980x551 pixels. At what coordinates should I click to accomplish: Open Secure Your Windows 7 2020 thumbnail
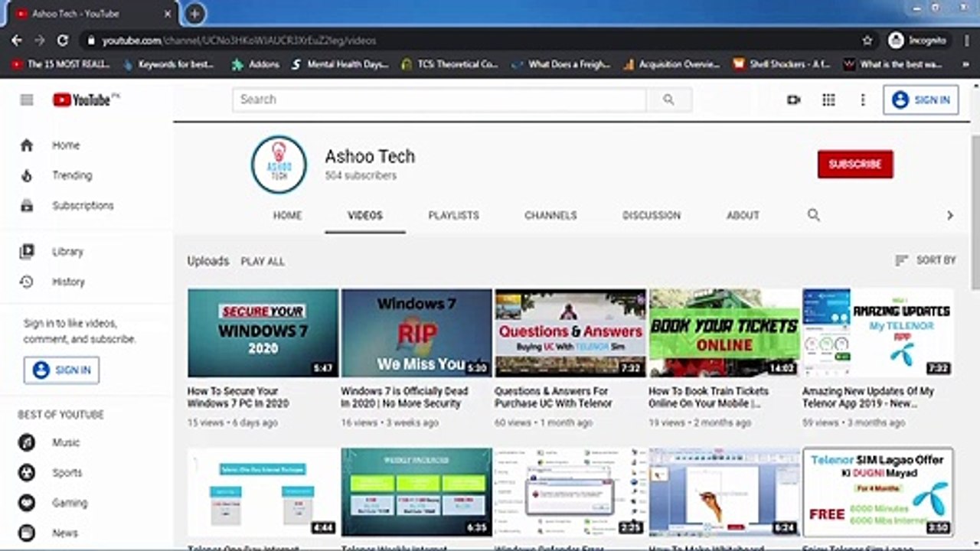tap(263, 333)
